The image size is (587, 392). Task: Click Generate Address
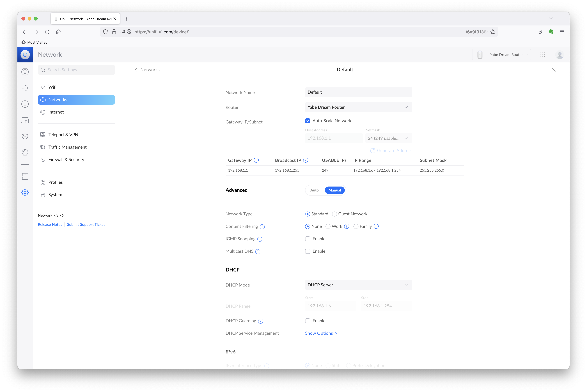coord(391,150)
